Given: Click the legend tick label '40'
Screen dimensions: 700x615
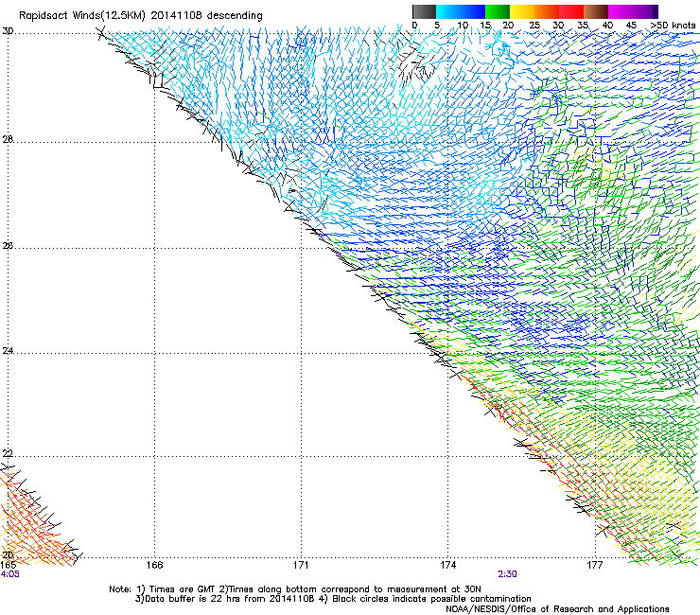Looking at the screenshot, I should tap(607, 25).
